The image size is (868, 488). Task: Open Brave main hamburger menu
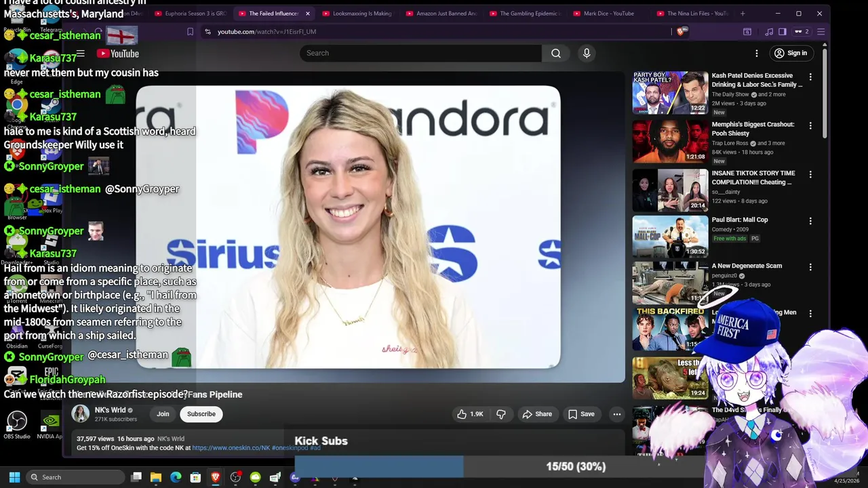coord(821,32)
